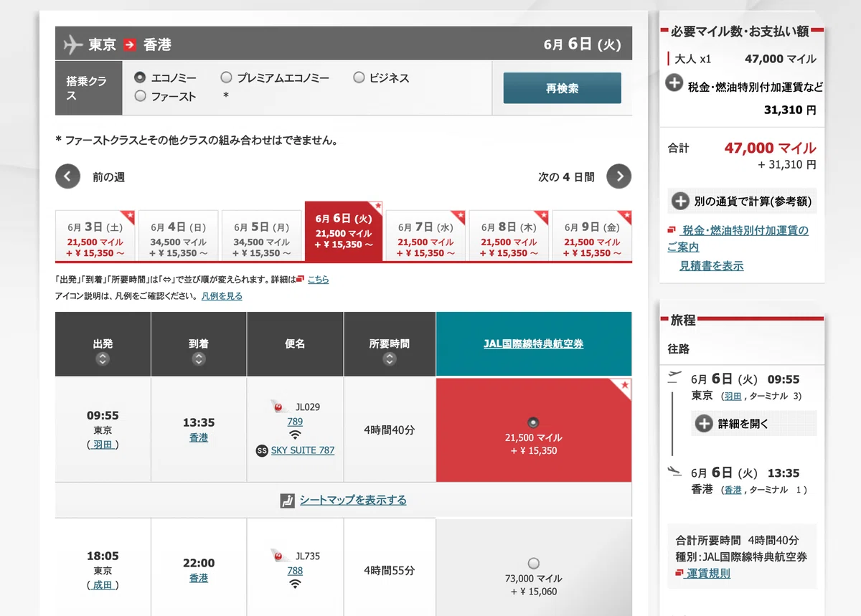Click the seat map icon
The width and height of the screenshot is (861, 616).
pos(288,501)
